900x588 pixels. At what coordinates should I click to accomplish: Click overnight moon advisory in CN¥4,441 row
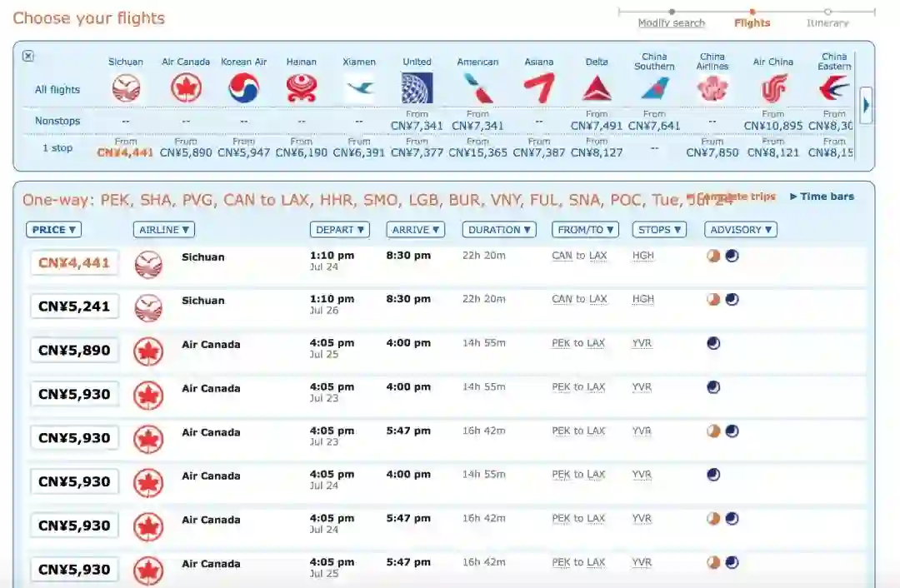(732, 256)
